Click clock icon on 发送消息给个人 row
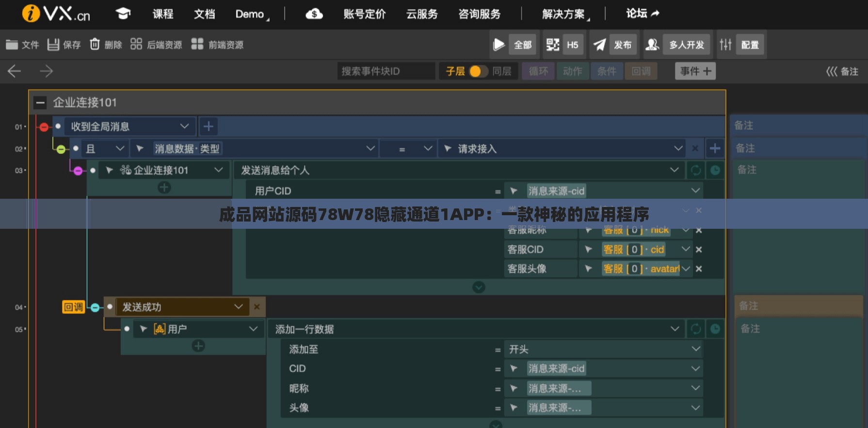The width and height of the screenshot is (868, 428). click(715, 170)
